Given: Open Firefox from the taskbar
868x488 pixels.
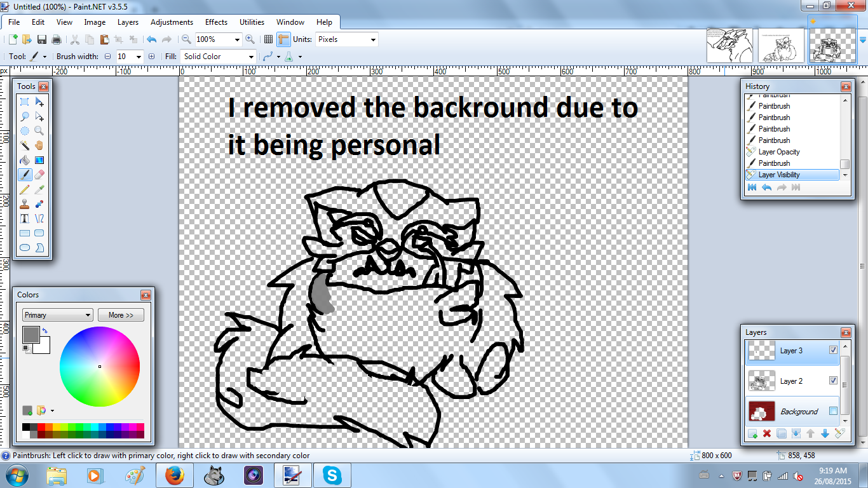Looking at the screenshot, I should tap(174, 475).
